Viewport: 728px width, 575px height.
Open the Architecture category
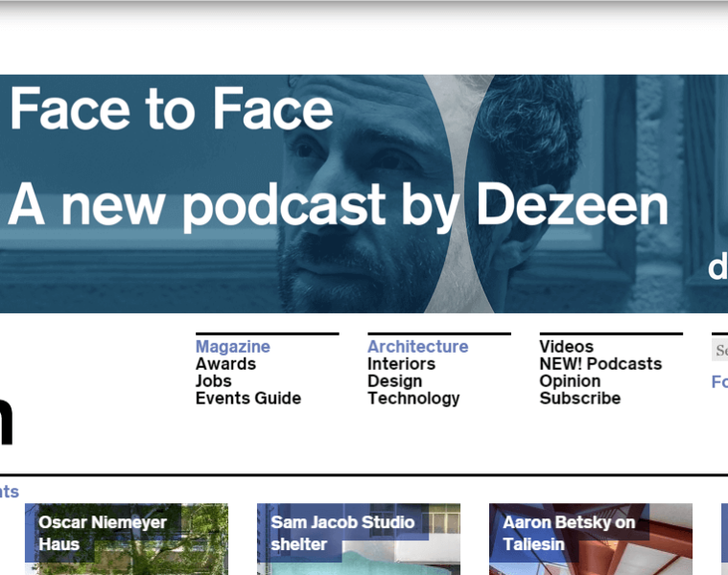pyautogui.click(x=417, y=347)
